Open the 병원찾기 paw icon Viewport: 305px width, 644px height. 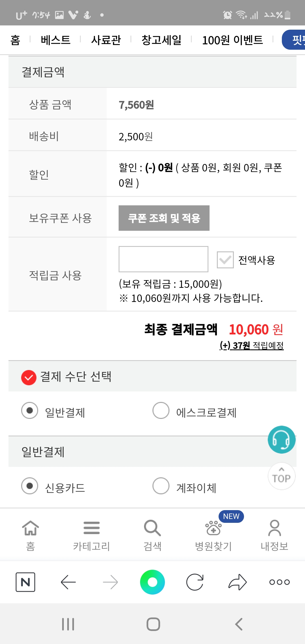pyautogui.click(x=213, y=528)
